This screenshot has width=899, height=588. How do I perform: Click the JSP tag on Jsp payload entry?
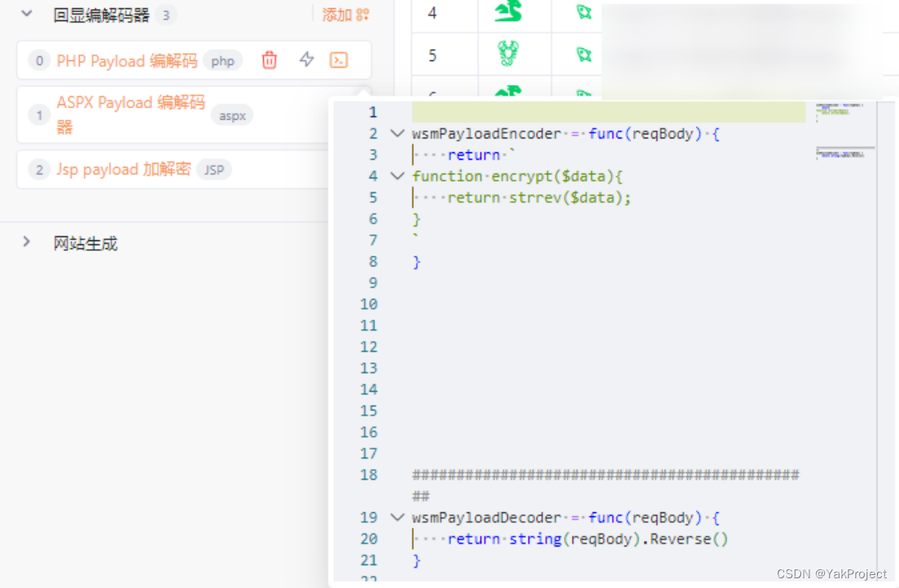214,169
